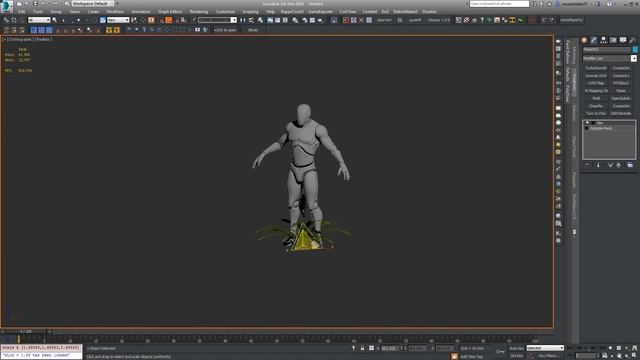640x360 pixels.
Task: Open the Modifier List dropdown arrow
Action: (x=633, y=58)
